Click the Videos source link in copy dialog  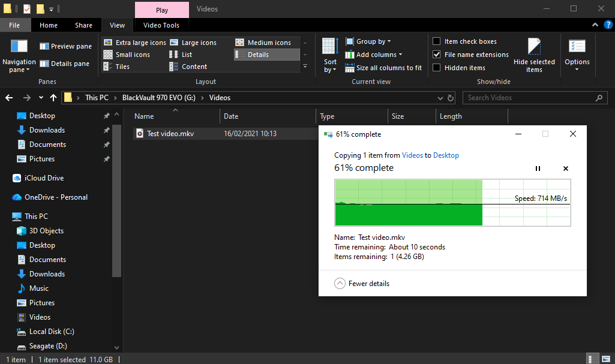412,155
